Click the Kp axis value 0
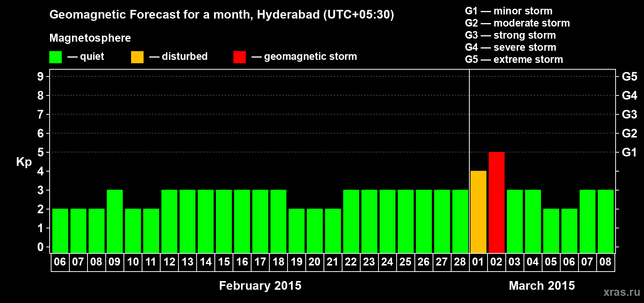 point(41,247)
